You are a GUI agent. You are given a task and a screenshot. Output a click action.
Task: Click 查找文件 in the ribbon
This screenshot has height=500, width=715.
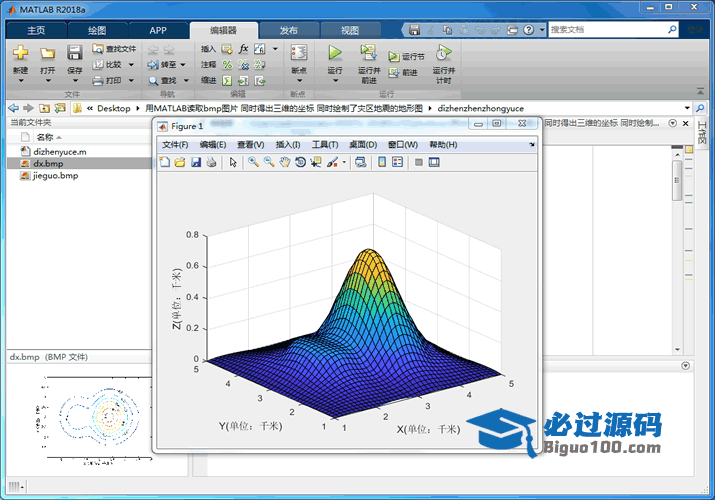[114, 49]
